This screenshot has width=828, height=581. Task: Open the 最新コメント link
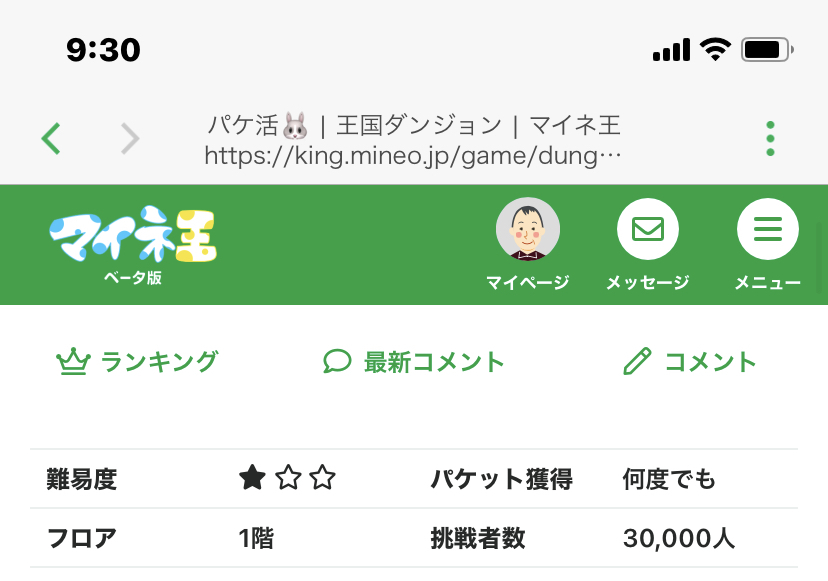[x=434, y=362]
